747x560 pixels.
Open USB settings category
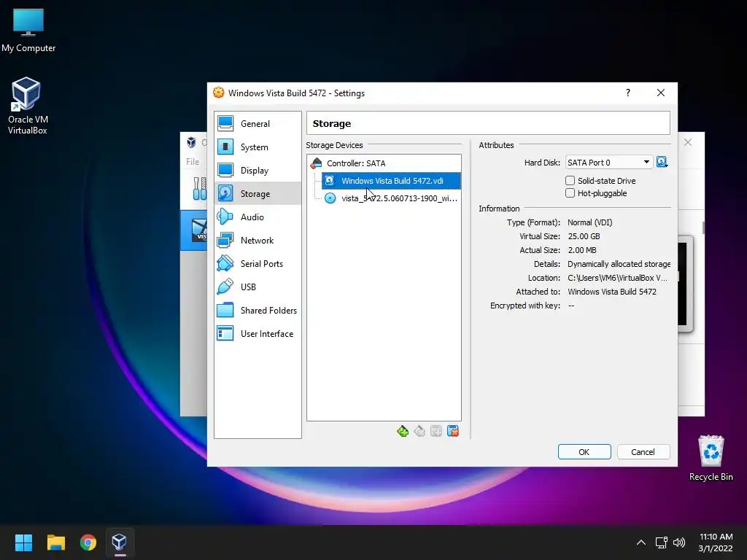point(258,287)
